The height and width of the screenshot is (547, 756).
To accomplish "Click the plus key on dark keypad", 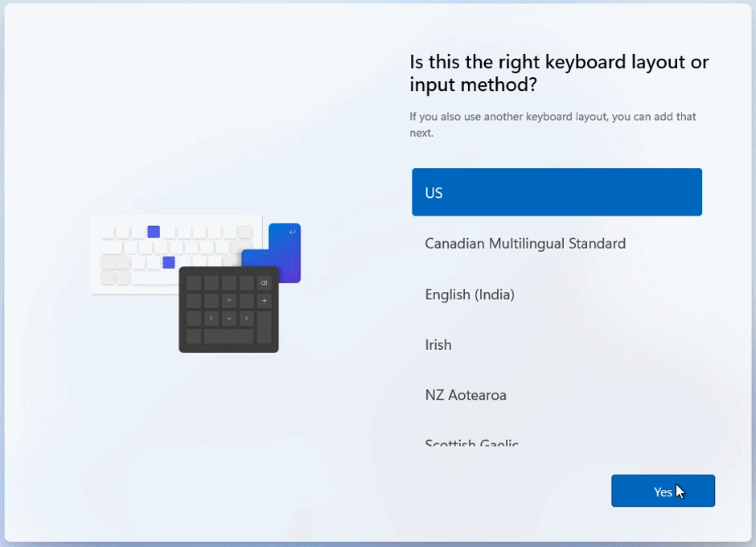I will [264, 301].
